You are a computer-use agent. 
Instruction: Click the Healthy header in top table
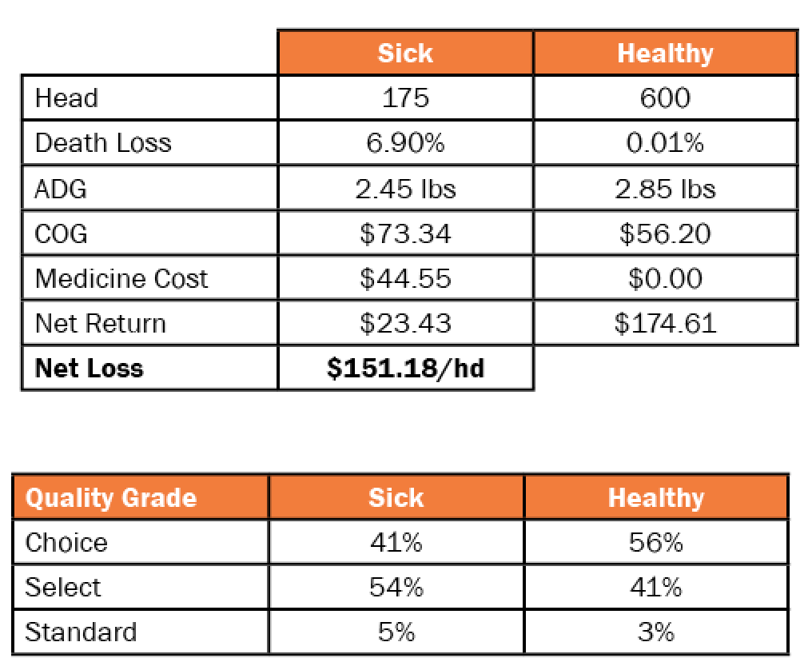pos(666,54)
